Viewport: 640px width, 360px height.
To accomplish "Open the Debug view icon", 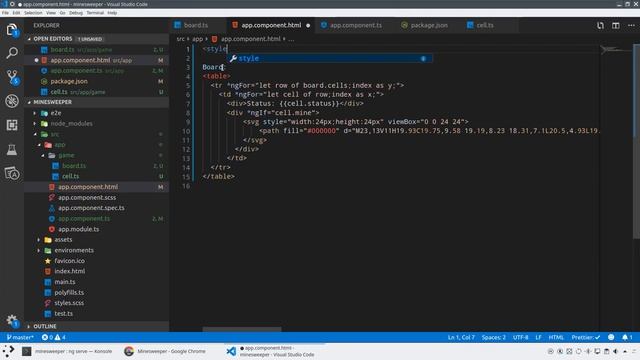I will click(12, 101).
